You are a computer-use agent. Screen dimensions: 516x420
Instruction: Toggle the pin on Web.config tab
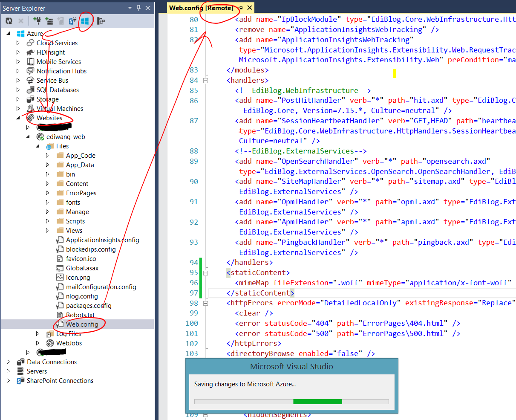(241, 8)
